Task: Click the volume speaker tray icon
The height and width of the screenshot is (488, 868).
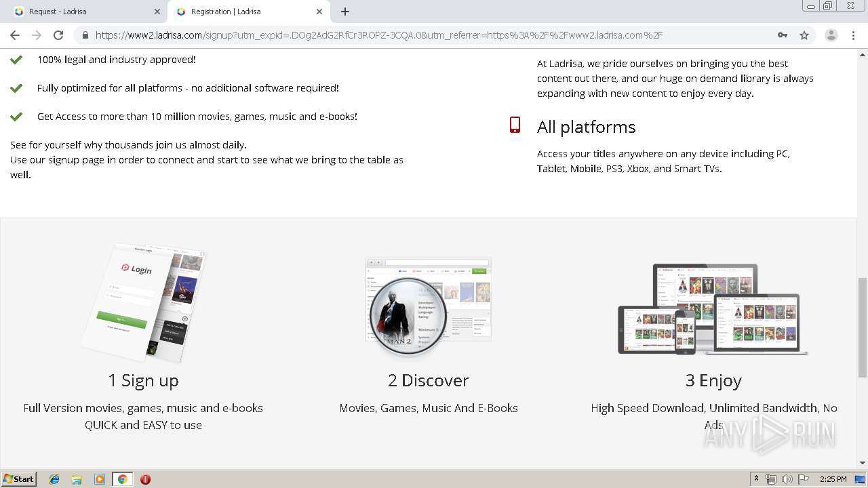Action: [787, 479]
